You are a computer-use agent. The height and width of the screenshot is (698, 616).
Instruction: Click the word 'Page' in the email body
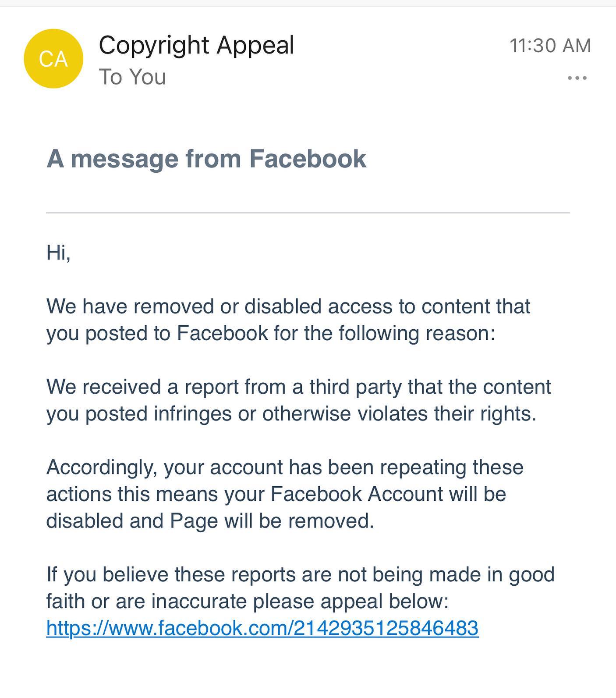(x=194, y=521)
